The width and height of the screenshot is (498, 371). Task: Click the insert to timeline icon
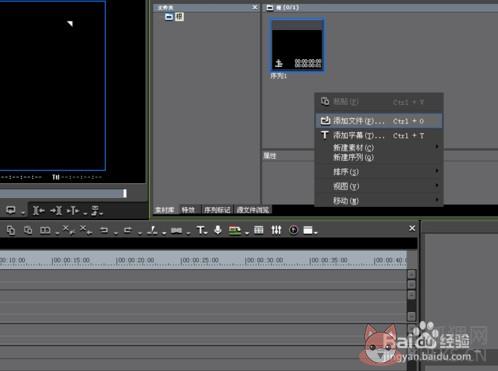pos(39,210)
